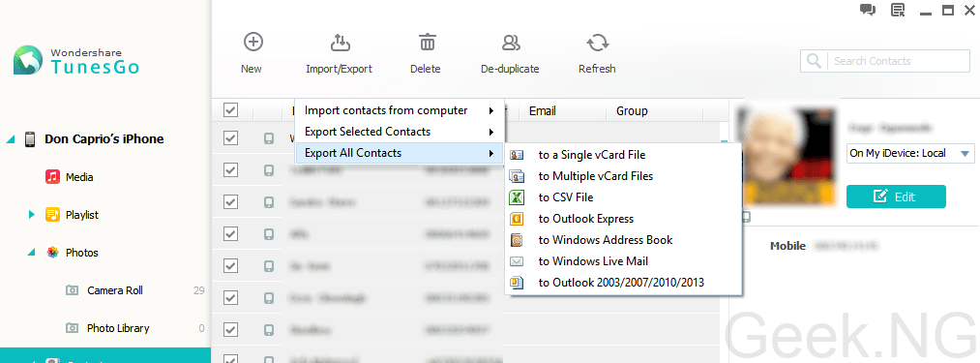Uncheck the fourth contact row checkbox
The width and height of the screenshot is (980, 363).
pos(230,234)
